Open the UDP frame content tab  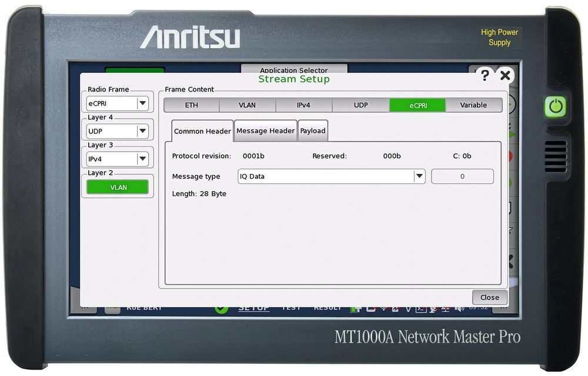360,105
